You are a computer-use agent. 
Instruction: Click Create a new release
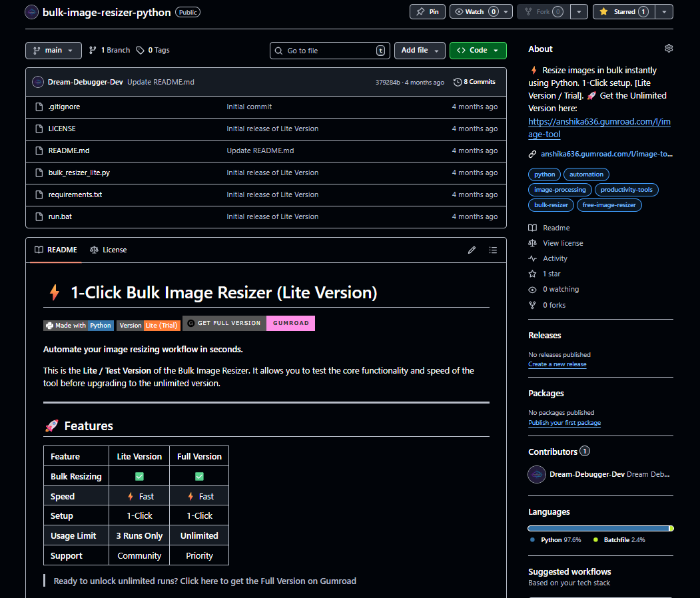pyautogui.click(x=557, y=364)
